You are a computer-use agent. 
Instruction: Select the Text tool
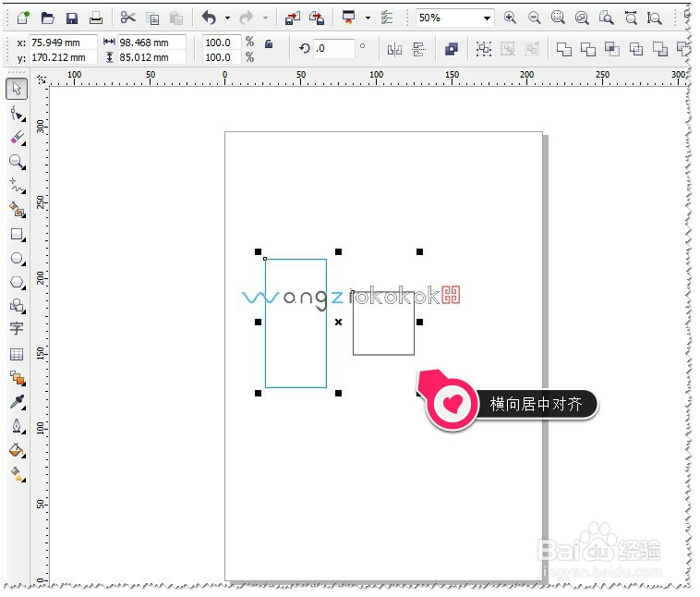tap(17, 329)
